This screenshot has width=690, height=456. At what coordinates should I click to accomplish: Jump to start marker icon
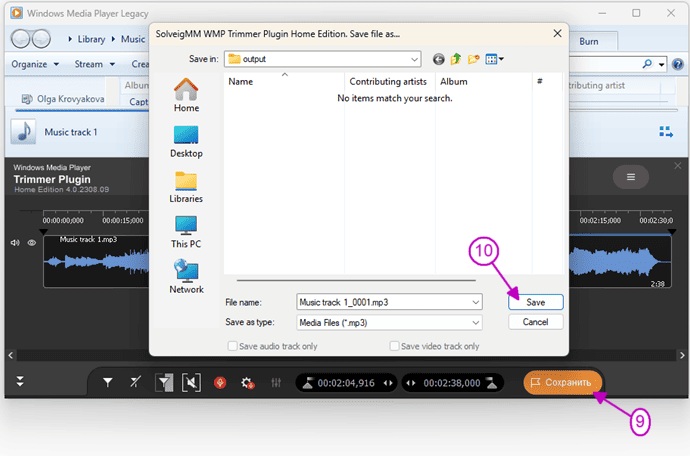(x=308, y=383)
